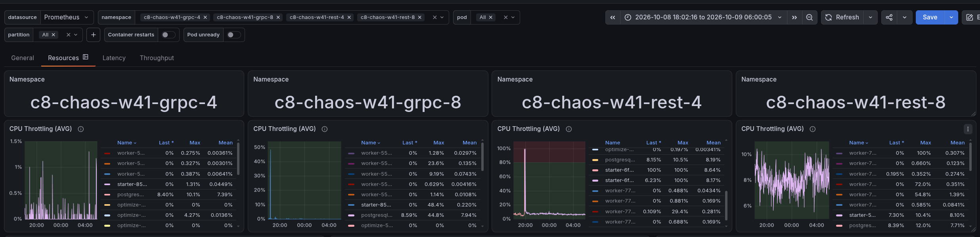Sort grpc-4 legend by Last column
Image resolution: width=980 pixels, height=237 pixels.
tap(166, 143)
